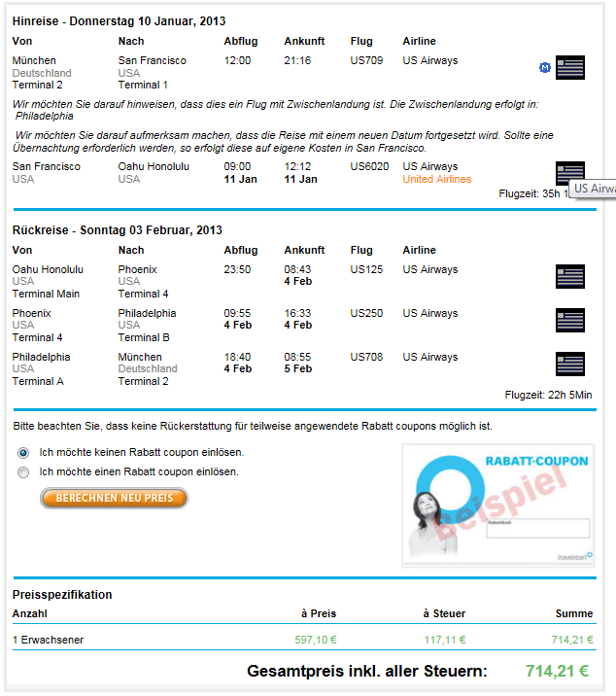Click the US Airways logo for flight US708
This screenshot has height=696, width=616.
pyautogui.click(x=569, y=364)
